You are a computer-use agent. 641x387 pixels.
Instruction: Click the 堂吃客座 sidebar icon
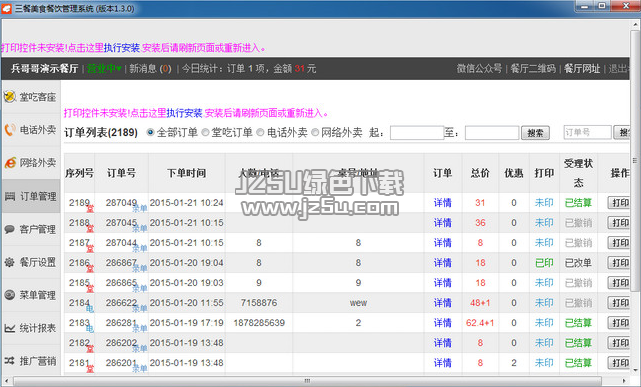point(10,97)
